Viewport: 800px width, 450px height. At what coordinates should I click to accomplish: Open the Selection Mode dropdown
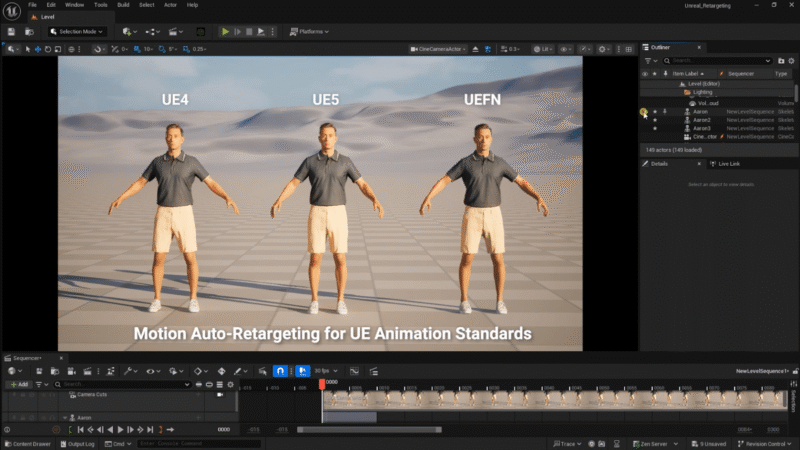pyautogui.click(x=77, y=32)
